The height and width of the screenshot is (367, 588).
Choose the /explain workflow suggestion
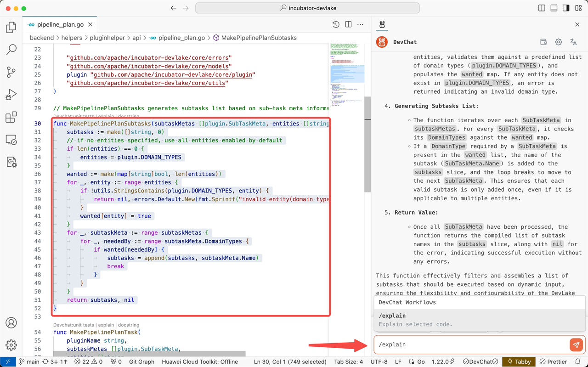pyautogui.click(x=480, y=320)
